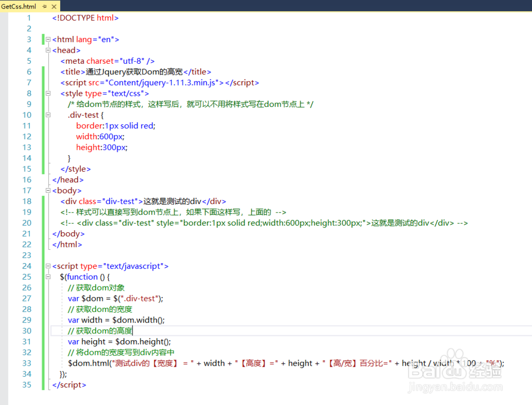Image resolution: width=532 pixels, height=405 pixels.
Task: Collapse the <html lang="en"> block
Action: click(x=48, y=39)
